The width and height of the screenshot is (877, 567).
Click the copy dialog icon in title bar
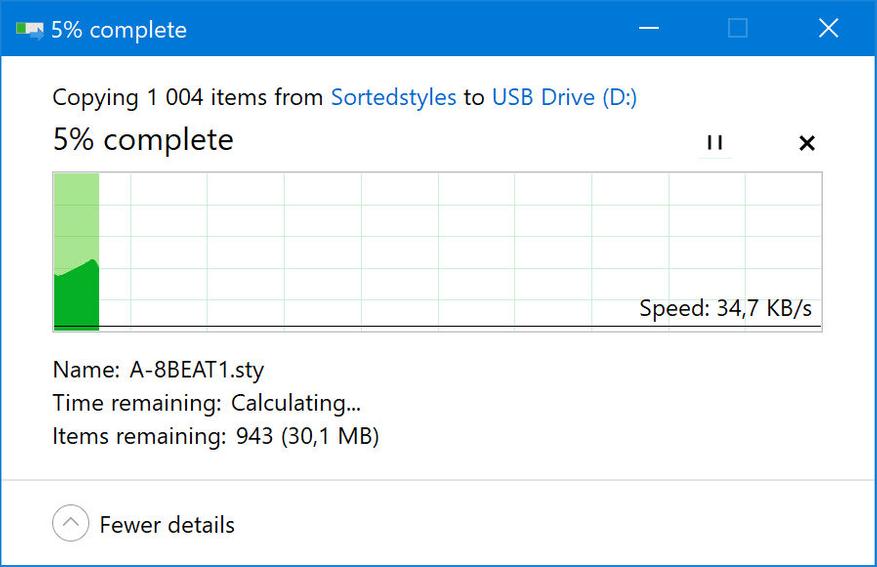click(x=30, y=29)
